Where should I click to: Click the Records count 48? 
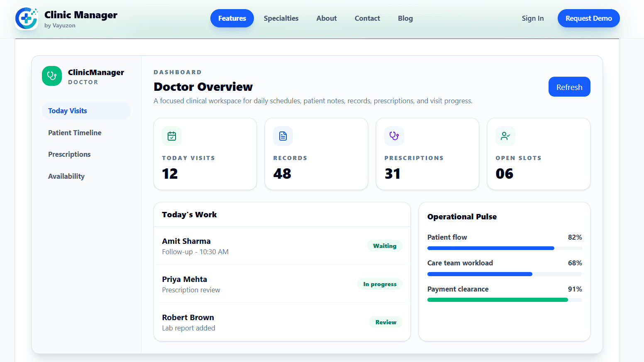282,173
